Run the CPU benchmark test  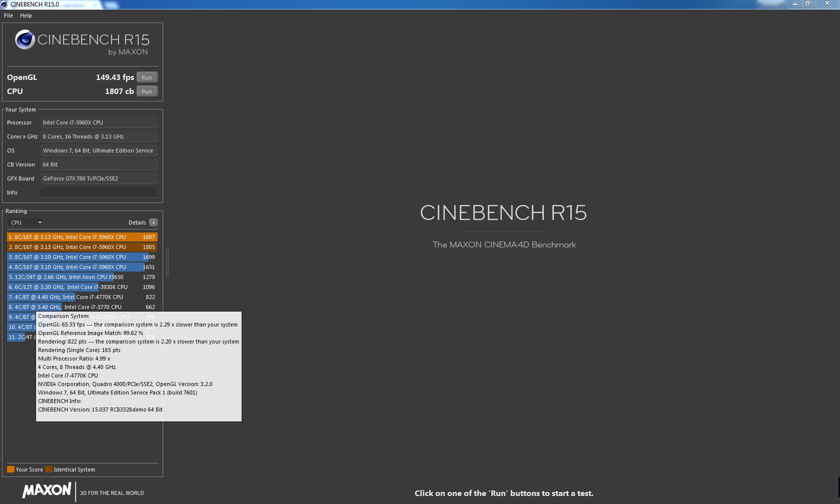pos(147,91)
